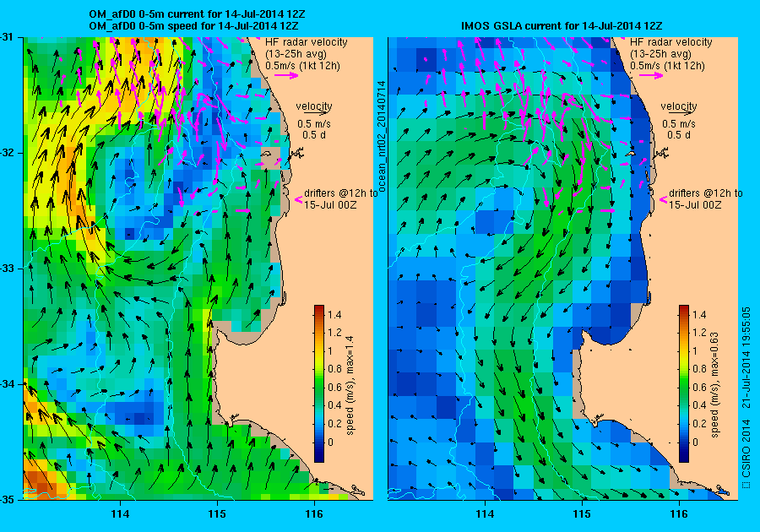Select '0.5 m/s' velocity scale text in right map
Screen dimensions: 760x532
tap(679, 123)
